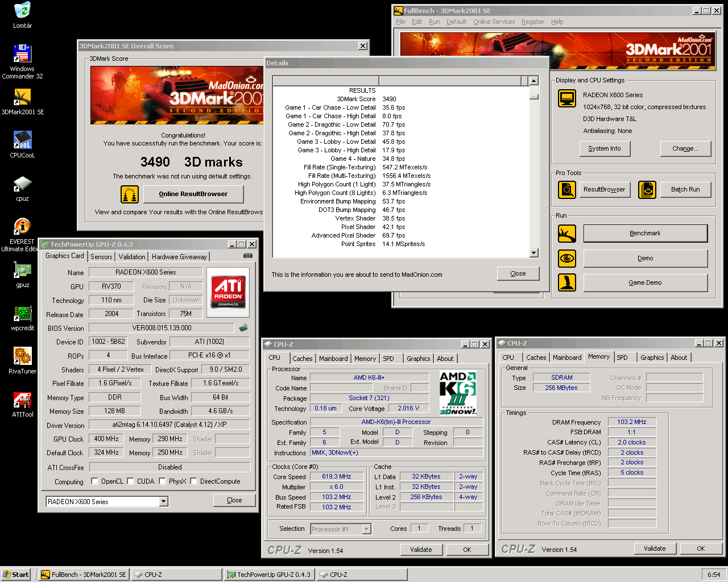Click the Windows Start button

click(16, 575)
